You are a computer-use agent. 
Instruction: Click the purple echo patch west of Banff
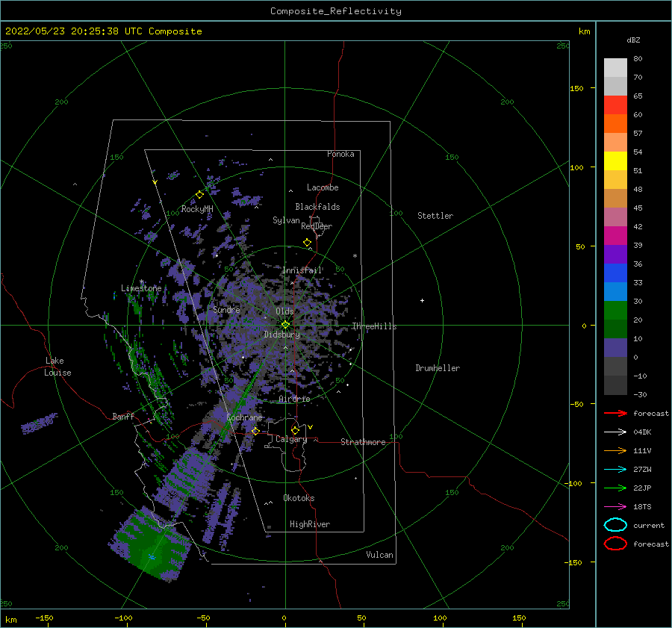40,423
